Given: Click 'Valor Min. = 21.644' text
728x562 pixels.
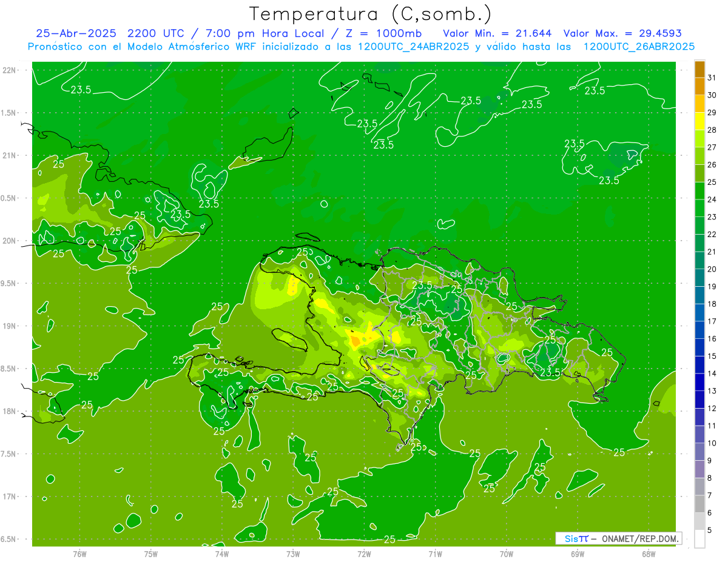Looking at the screenshot, I should (497, 33).
